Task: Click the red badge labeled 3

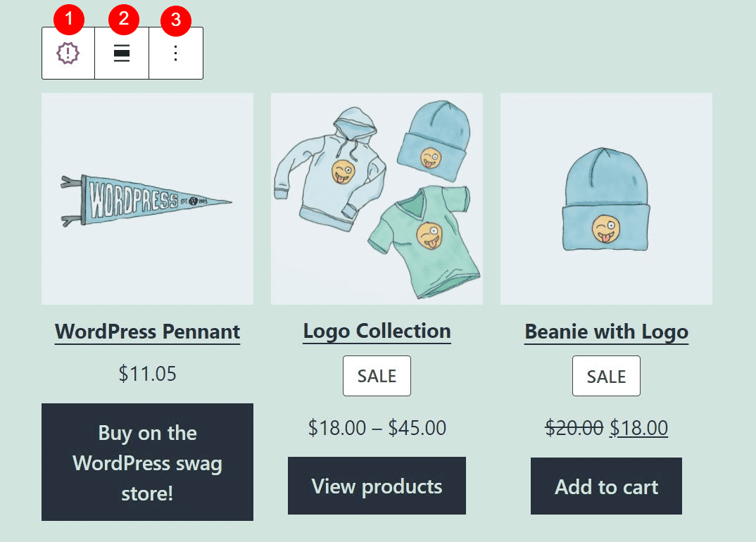Action: tap(175, 20)
